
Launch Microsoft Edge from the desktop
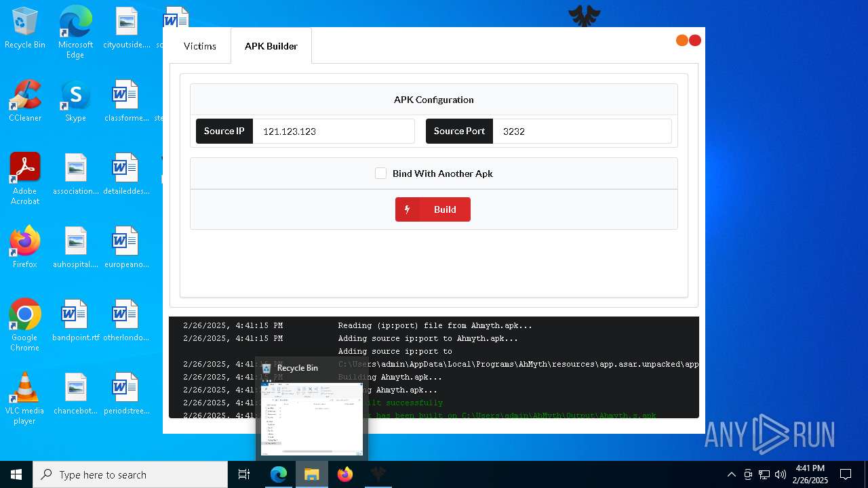tap(75, 33)
